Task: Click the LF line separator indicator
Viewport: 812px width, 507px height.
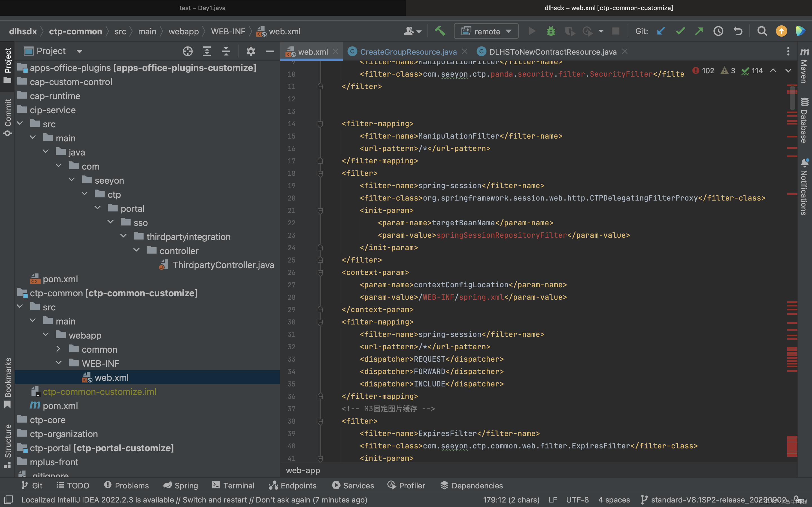Action: [x=553, y=500]
